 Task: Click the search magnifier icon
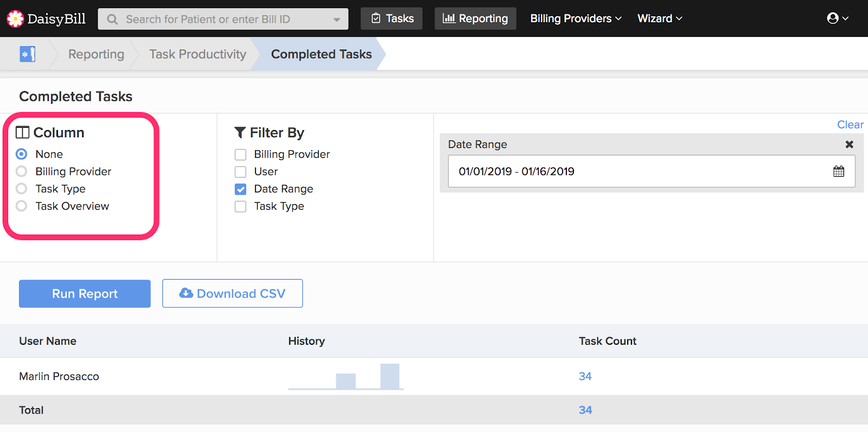(x=112, y=20)
